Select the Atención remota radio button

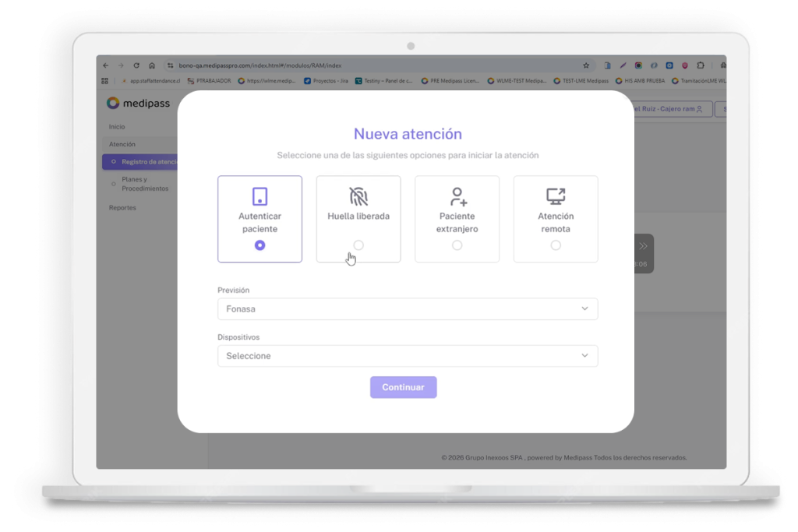point(556,245)
